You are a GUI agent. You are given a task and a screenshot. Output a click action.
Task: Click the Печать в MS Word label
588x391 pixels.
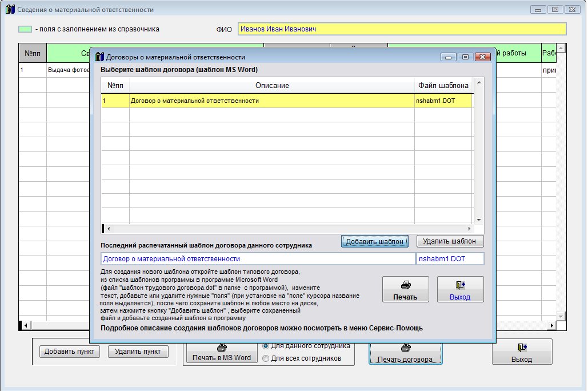(222, 358)
